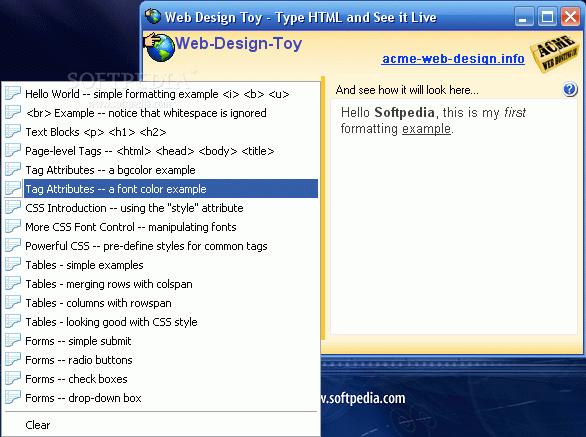
Task: Click the icon beside Forms radio buttons
Action: click(13, 360)
